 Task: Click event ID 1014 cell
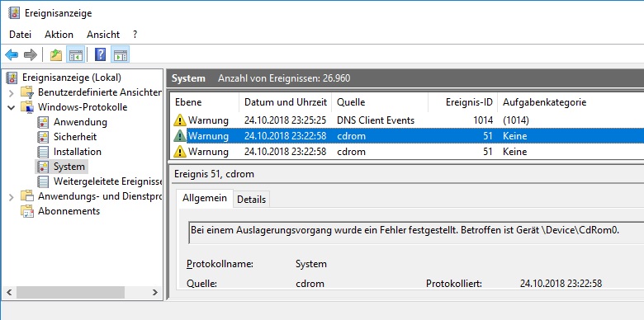[x=482, y=120]
